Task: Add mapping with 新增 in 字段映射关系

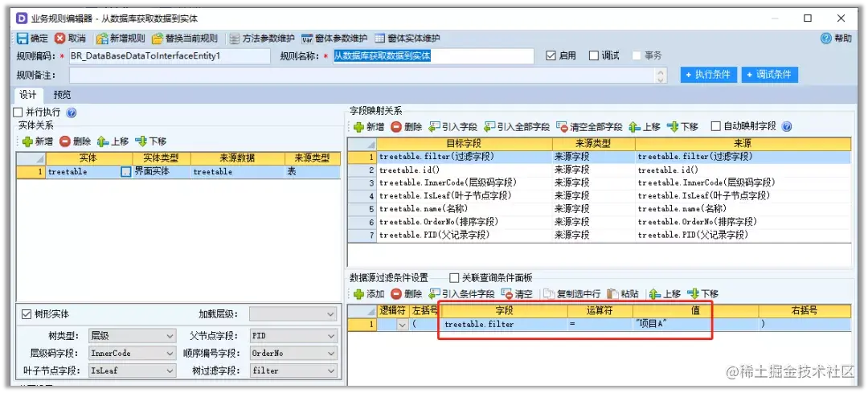Action: coord(369,127)
